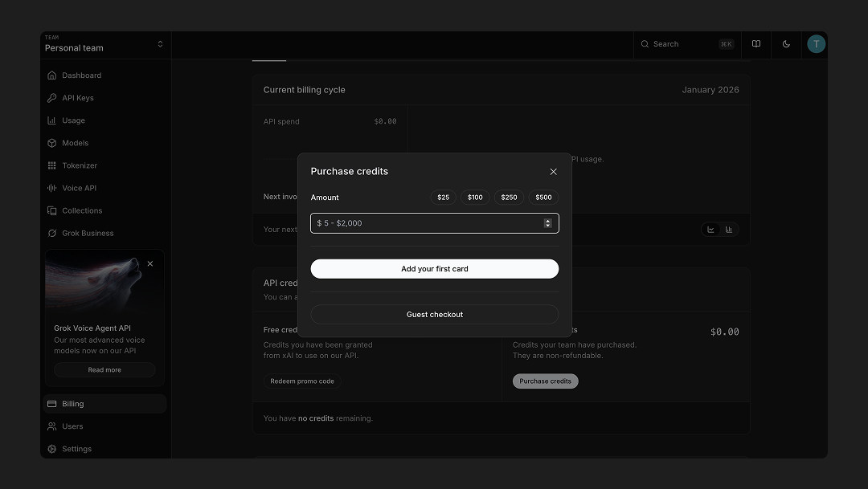Viewport: 868px width, 489px height.
Task: Click the search magnifier icon
Action: (645, 44)
